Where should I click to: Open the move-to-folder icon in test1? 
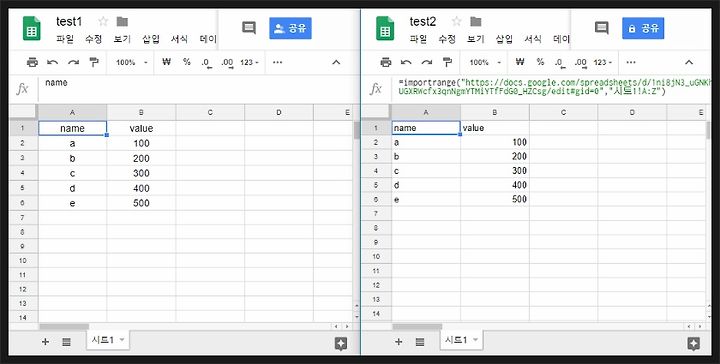(x=122, y=21)
